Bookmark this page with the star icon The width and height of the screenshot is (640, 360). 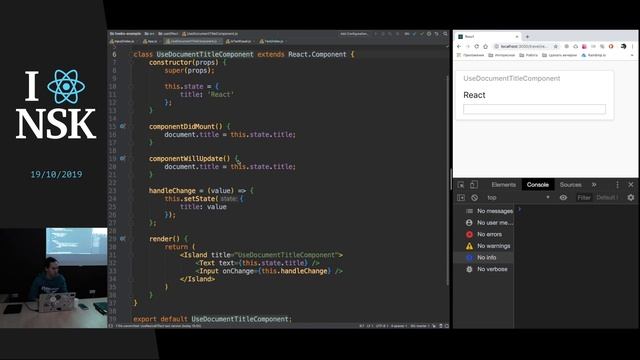click(556, 47)
